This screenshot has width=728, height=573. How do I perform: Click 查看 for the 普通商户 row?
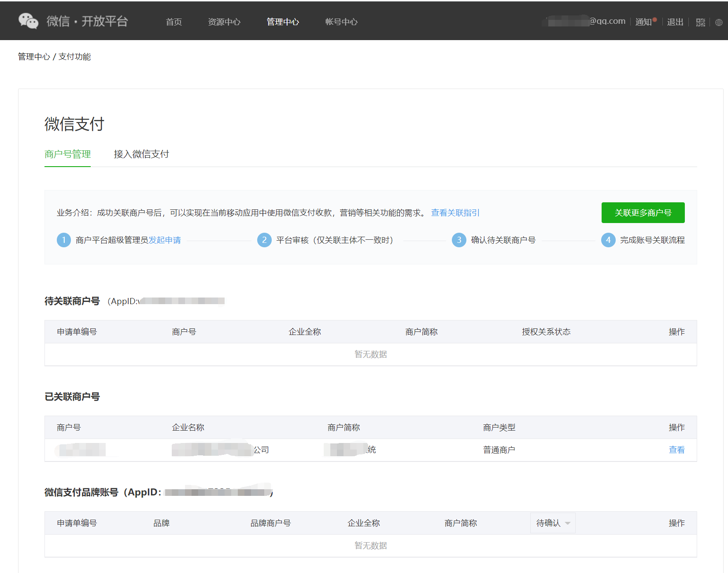676,450
